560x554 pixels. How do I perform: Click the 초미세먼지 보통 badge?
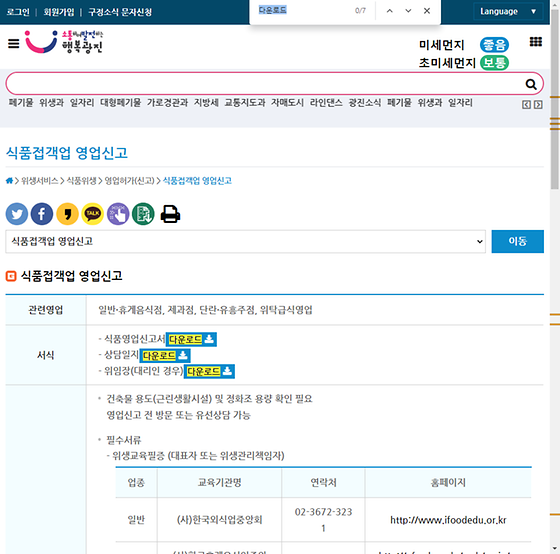pos(494,63)
